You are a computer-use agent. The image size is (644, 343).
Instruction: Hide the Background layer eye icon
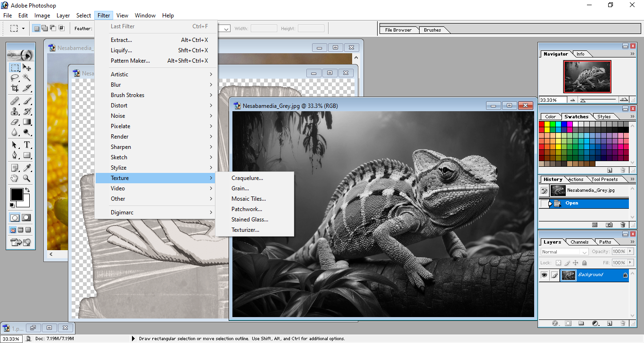(544, 275)
